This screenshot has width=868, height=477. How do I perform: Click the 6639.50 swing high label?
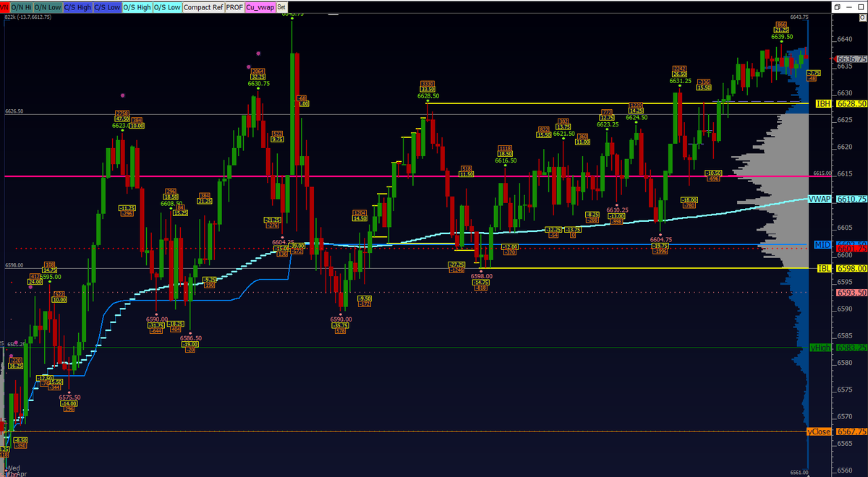click(782, 36)
